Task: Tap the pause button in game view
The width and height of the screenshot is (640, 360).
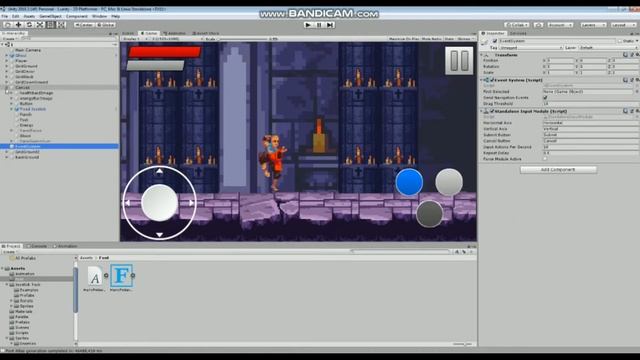Action: (459, 60)
